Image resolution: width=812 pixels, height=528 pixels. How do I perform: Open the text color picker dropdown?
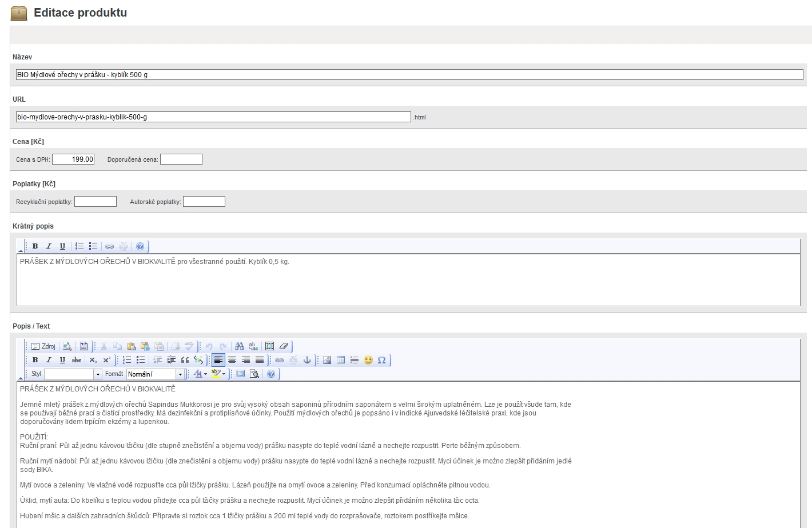point(200,374)
